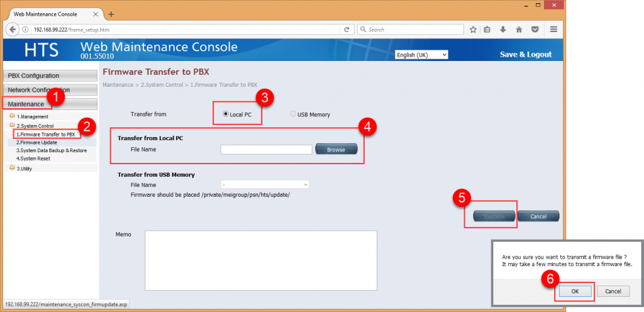Expand the PBX Configuration menu
The image size is (644, 312).
click(x=50, y=76)
